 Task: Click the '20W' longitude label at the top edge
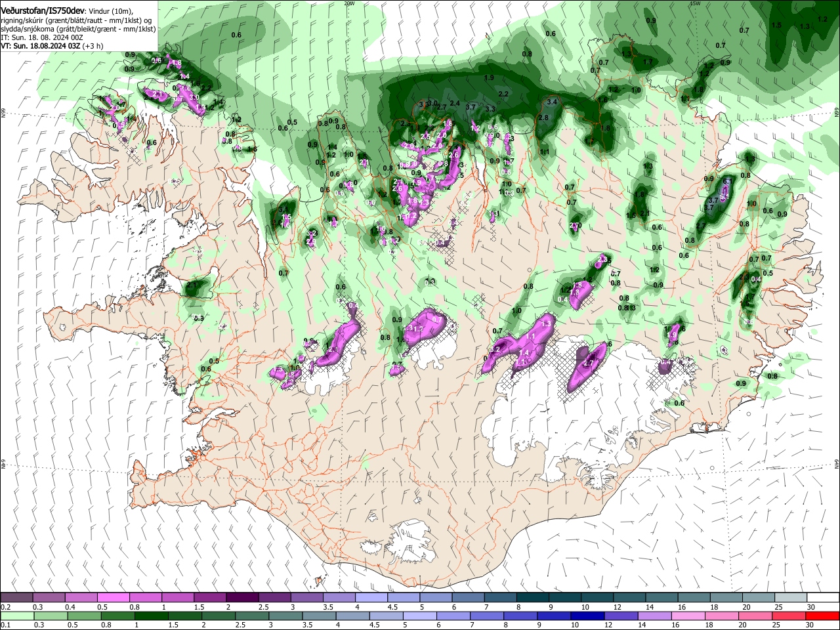pyautogui.click(x=349, y=3)
